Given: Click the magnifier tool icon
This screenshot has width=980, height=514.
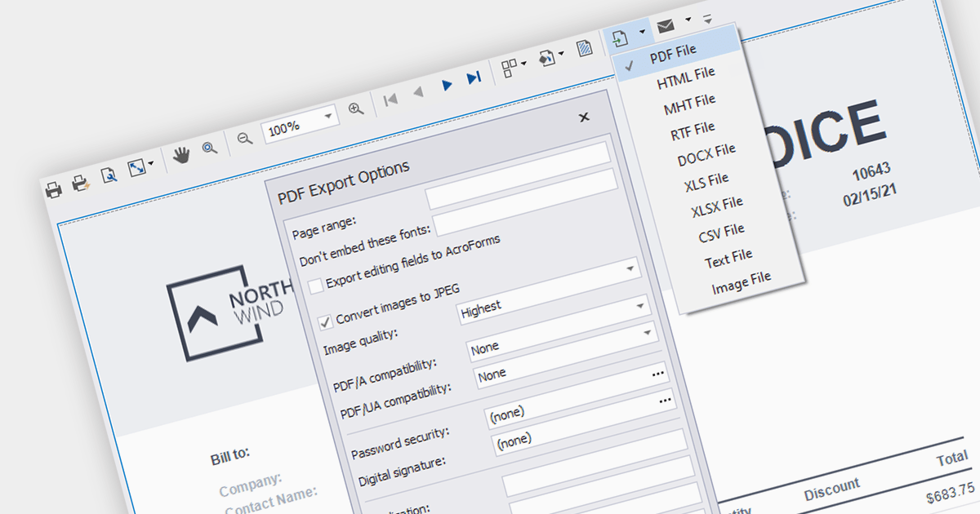Looking at the screenshot, I should click(x=209, y=148).
